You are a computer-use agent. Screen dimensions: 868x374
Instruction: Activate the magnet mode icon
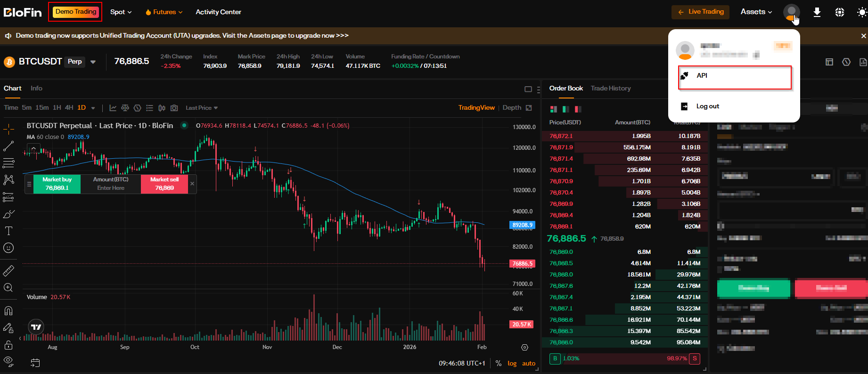click(x=8, y=311)
